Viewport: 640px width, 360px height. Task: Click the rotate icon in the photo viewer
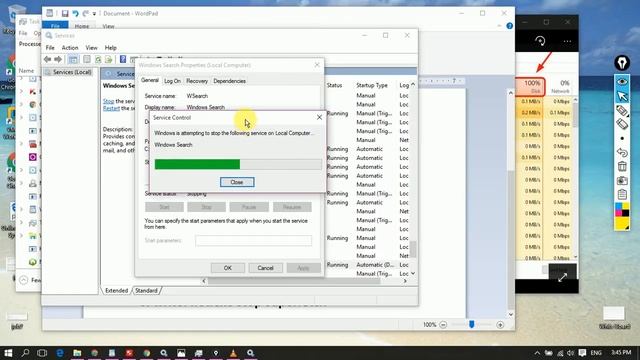click(540, 41)
